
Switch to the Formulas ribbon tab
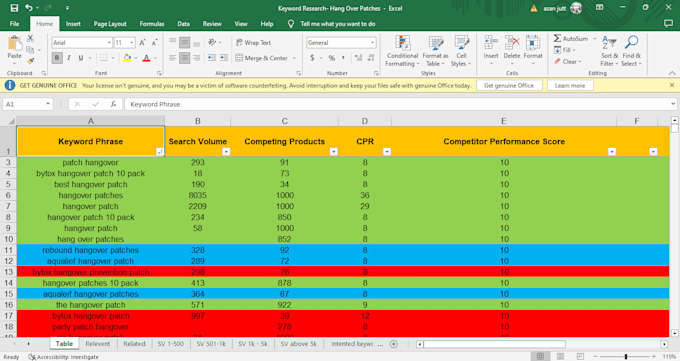tap(152, 24)
